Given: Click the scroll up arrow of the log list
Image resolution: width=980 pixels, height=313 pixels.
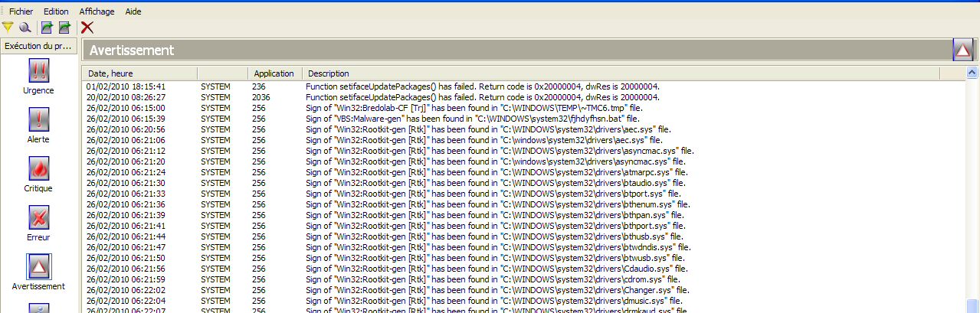Looking at the screenshot, I should pos(972,73).
